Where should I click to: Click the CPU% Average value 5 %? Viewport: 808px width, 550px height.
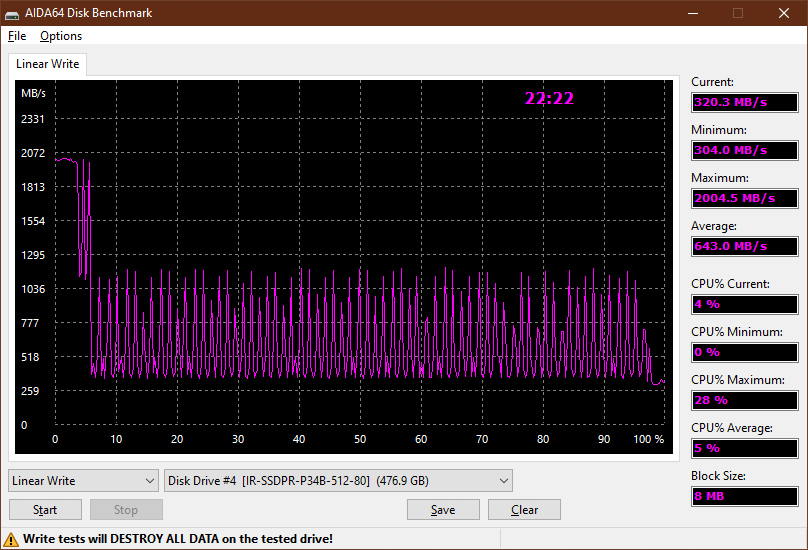[745, 448]
